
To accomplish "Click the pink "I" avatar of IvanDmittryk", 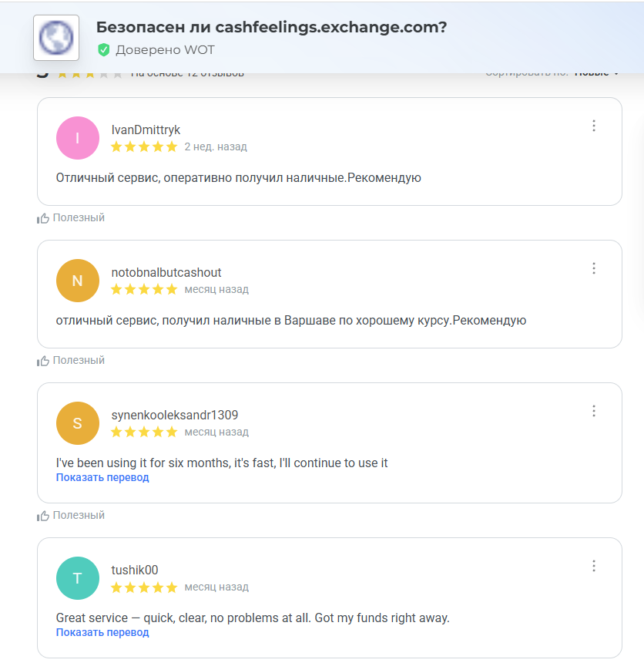I will point(78,138).
